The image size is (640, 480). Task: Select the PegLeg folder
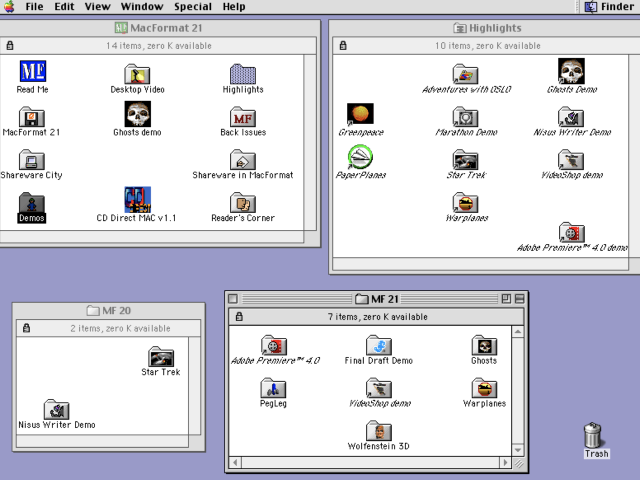coord(273,388)
